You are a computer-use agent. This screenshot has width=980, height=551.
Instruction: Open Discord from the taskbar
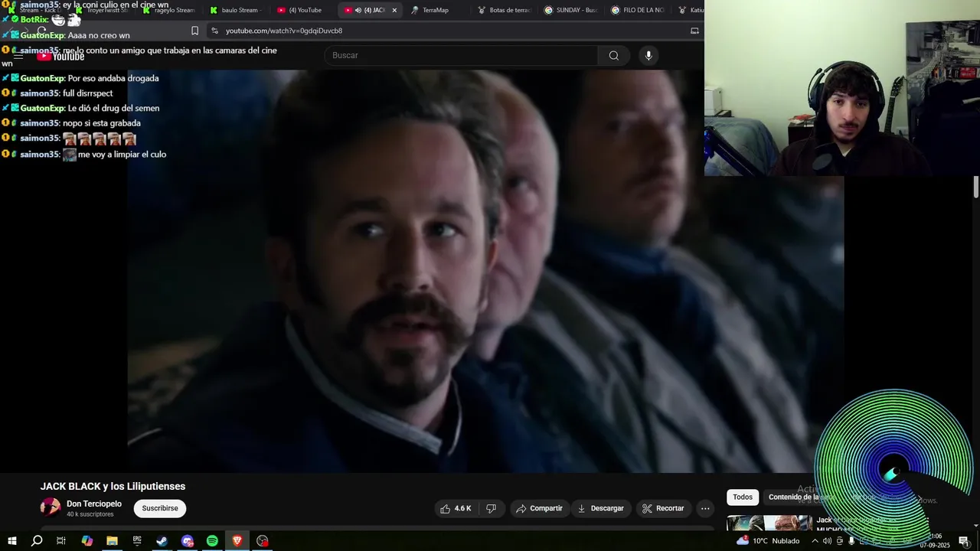188,541
